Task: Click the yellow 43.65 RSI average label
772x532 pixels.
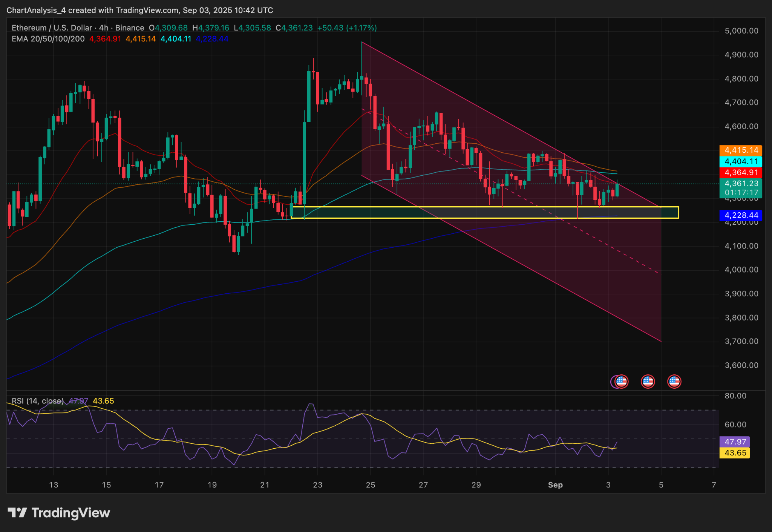Action: tap(735, 453)
